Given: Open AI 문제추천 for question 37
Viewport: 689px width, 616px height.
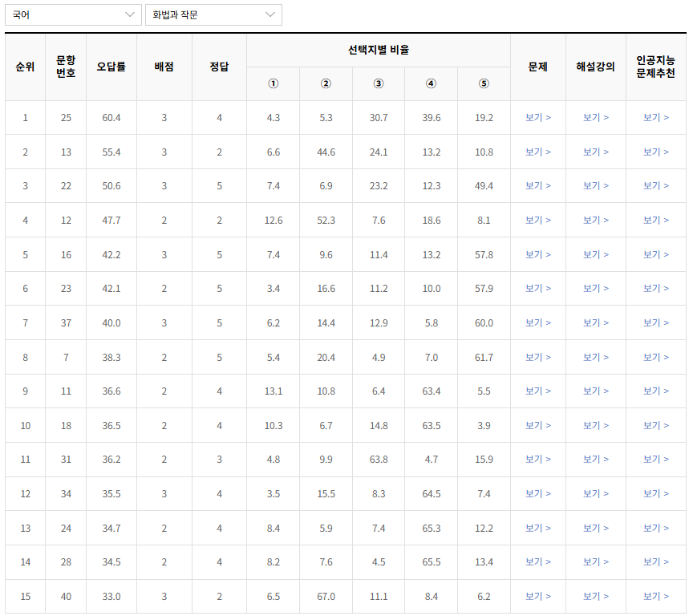Looking at the screenshot, I should [x=656, y=322].
